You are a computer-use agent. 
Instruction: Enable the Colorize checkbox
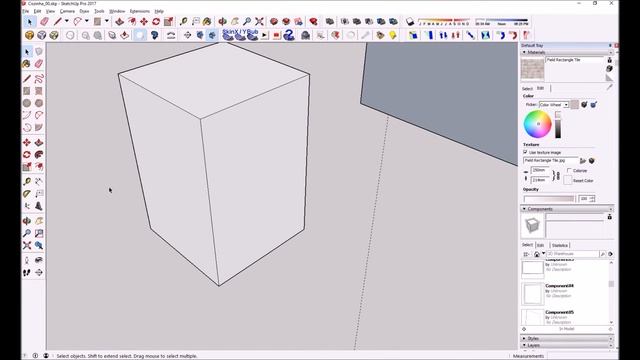[569, 171]
